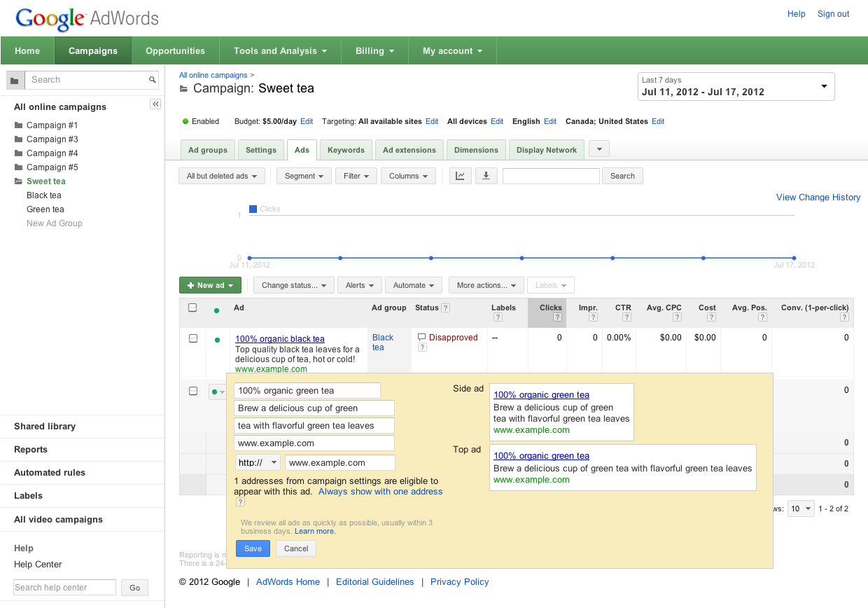The image size is (868, 608).
Task: Click the help icon under Conv. (1-per-click)
Action: [x=844, y=317]
